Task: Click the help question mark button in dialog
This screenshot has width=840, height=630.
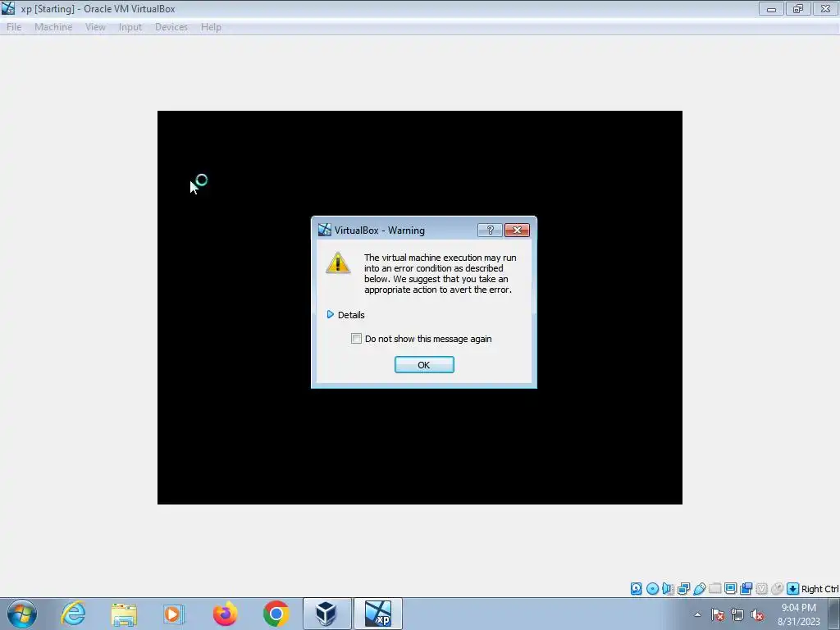Action: [490, 230]
